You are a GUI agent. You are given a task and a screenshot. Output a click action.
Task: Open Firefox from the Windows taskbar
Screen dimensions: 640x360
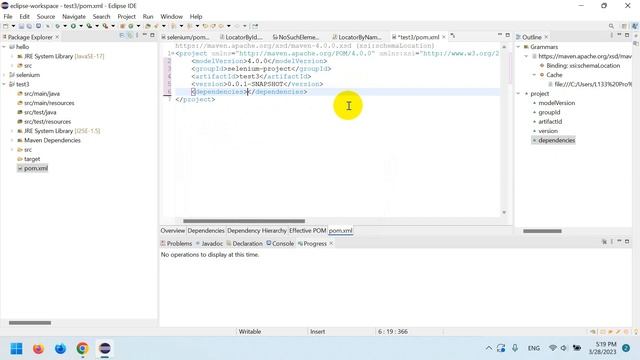38,349
